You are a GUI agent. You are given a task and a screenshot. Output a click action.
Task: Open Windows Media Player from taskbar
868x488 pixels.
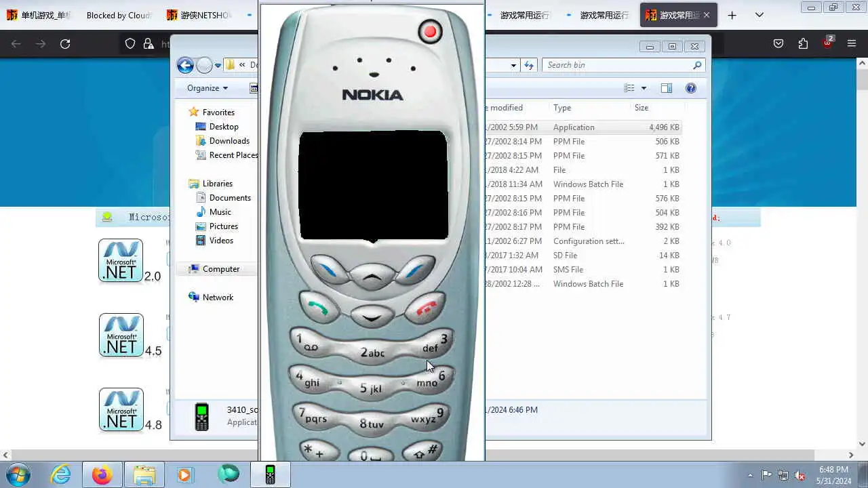coord(184,474)
